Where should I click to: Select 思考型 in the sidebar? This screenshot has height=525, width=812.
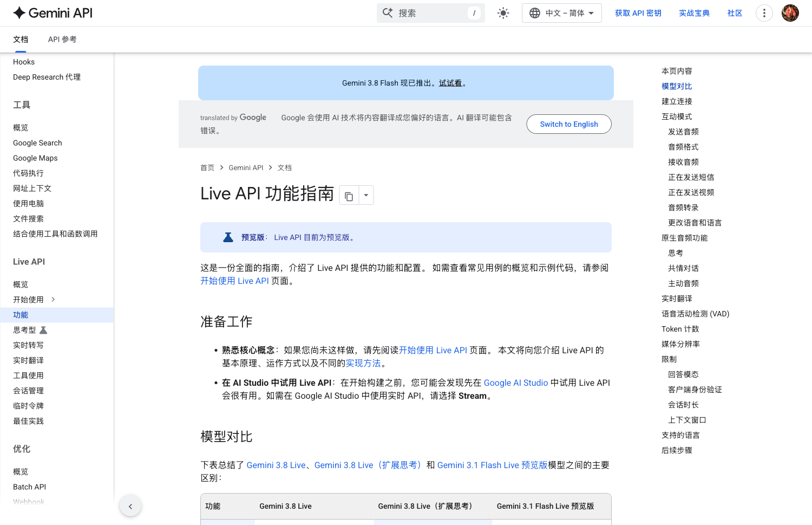tap(24, 330)
